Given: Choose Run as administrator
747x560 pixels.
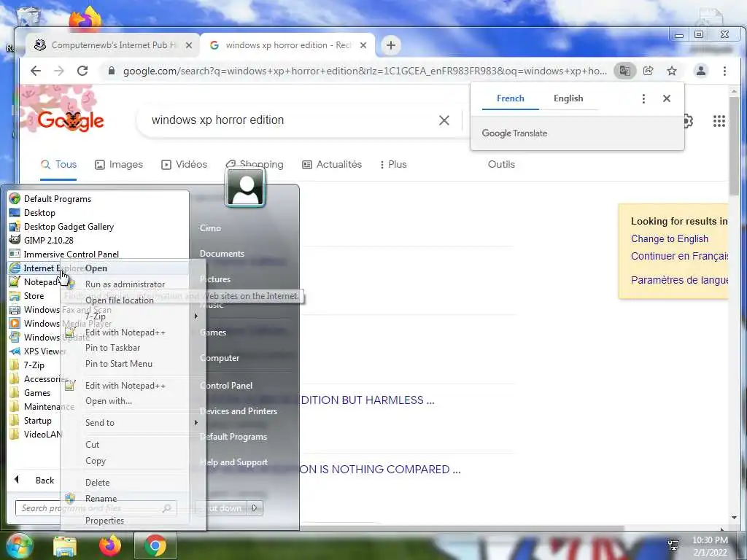Looking at the screenshot, I should 133,284.
